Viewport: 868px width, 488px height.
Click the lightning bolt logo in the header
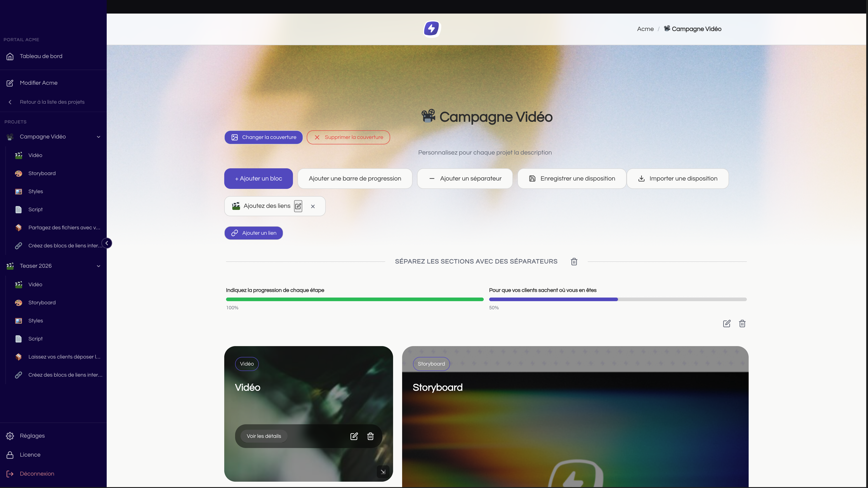click(x=432, y=29)
